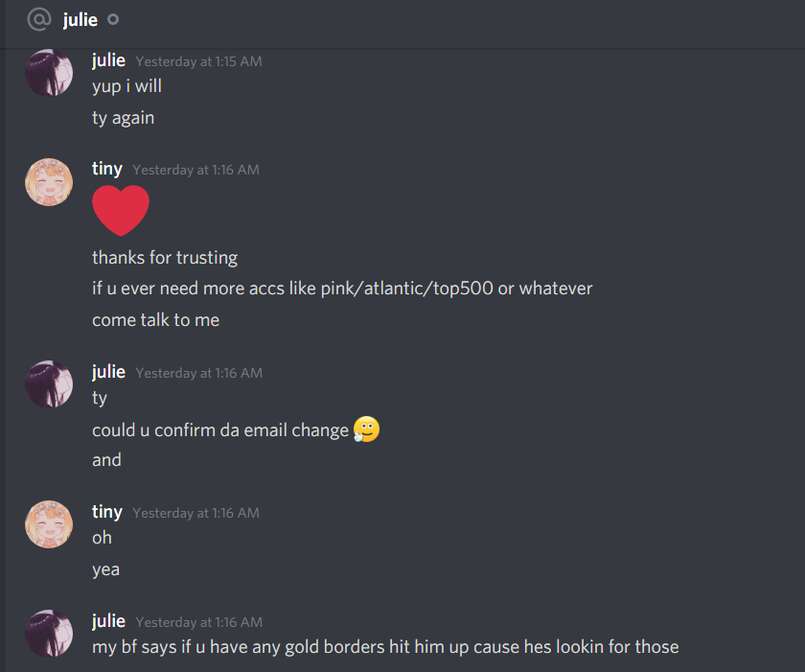The height and width of the screenshot is (672, 805).
Task: Click username julie at 1:15 AM message
Action: [109, 60]
